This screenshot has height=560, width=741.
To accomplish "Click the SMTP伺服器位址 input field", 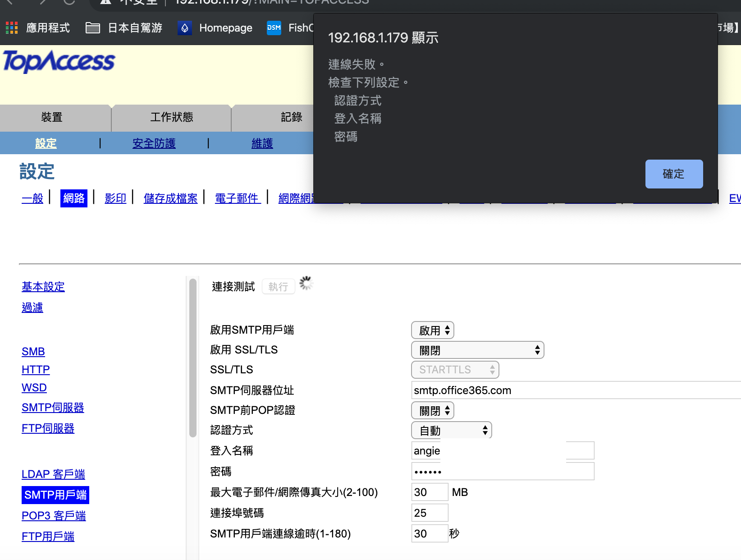I will point(576,390).
